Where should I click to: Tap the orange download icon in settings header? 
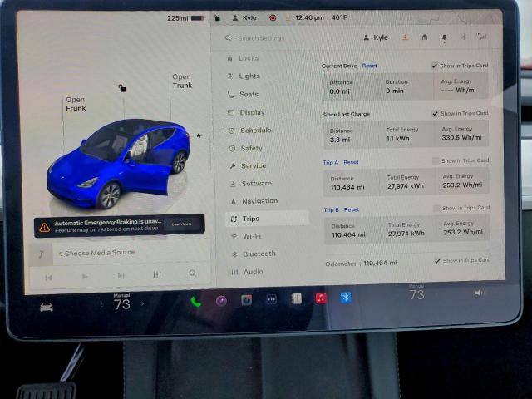(x=405, y=37)
